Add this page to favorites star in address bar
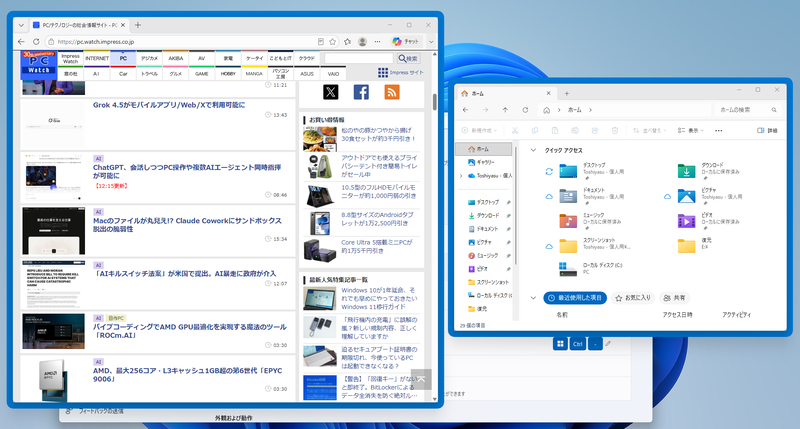Image resolution: width=800 pixels, height=429 pixels. pos(333,41)
